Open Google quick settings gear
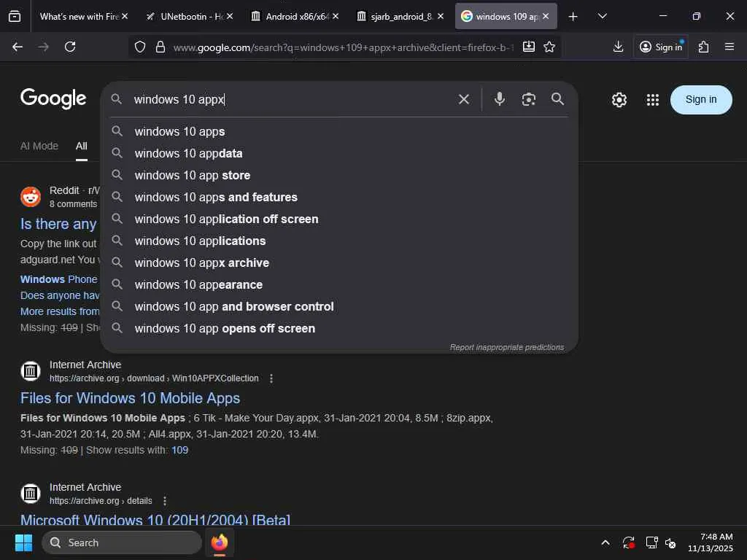The image size is (747, 560). [619, 99]
